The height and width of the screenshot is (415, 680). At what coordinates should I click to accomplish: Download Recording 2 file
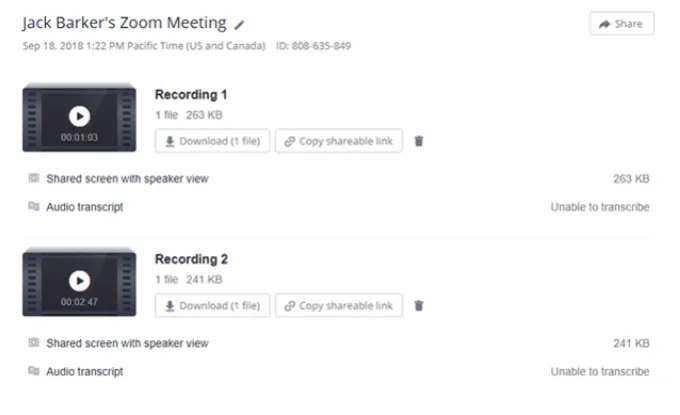(212, 305)
